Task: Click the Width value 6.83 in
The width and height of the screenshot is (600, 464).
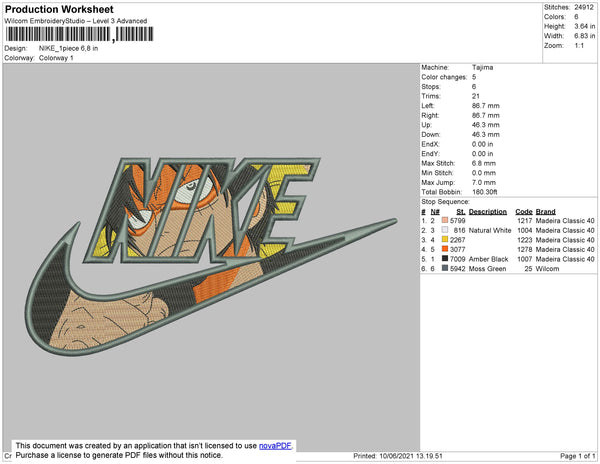Action: click(x=584, y=36)
